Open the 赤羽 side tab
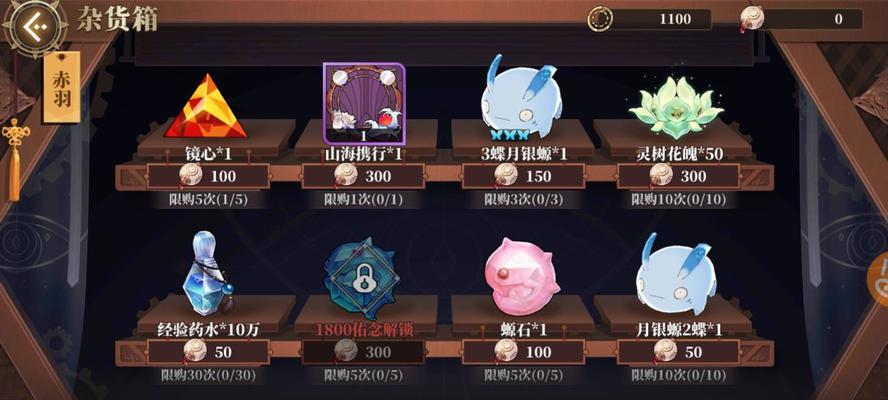The height and width of the screenshot is (400, 888). (x=62, y=88)
